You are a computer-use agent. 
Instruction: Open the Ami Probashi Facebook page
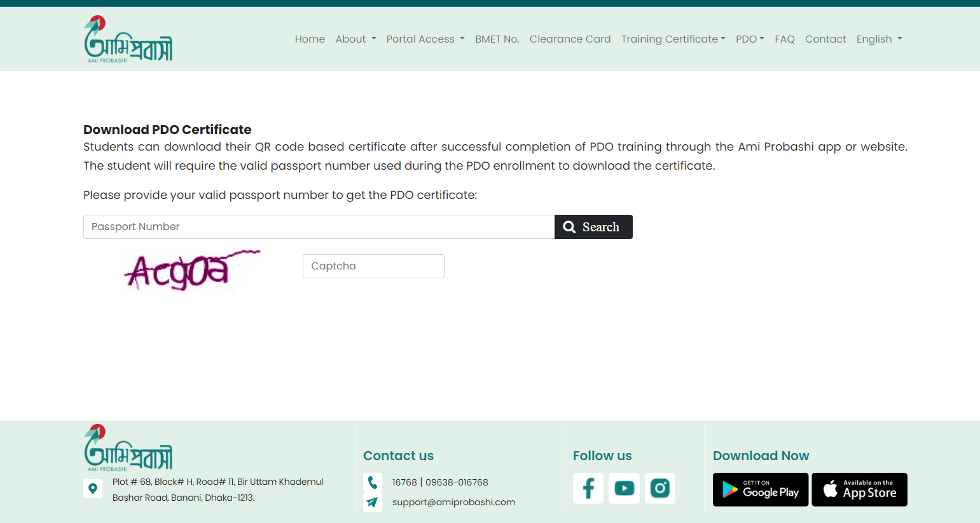[x=588, y=488]
